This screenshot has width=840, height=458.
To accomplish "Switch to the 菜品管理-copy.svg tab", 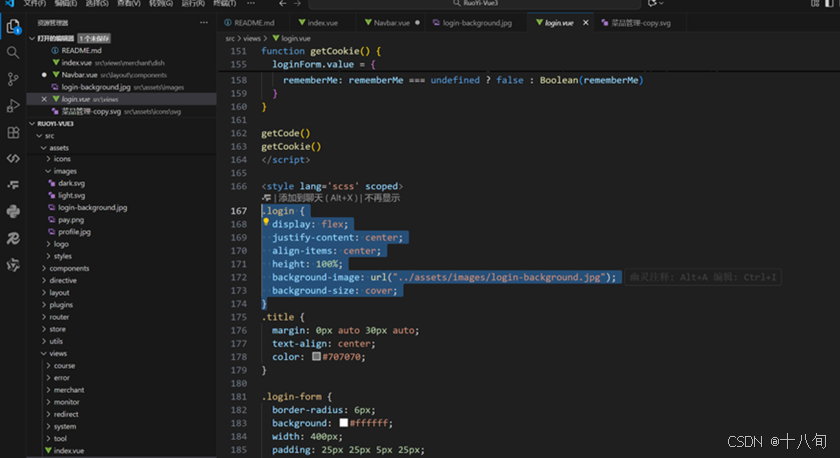I will (640, 22).
